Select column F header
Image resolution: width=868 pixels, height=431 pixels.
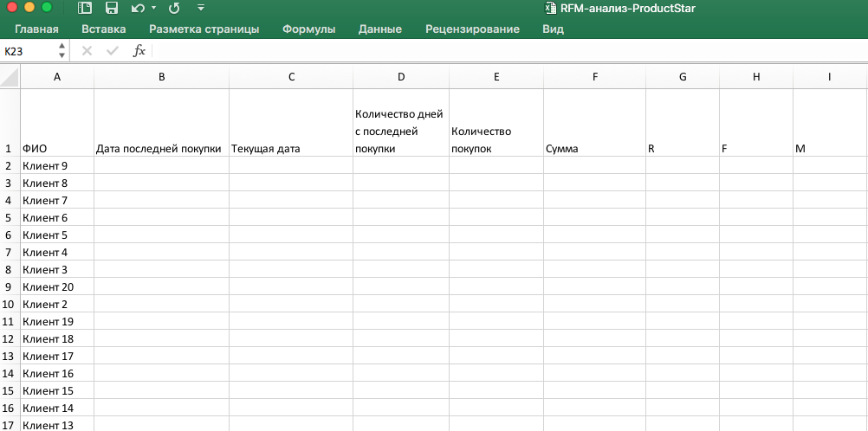point(594,77)
